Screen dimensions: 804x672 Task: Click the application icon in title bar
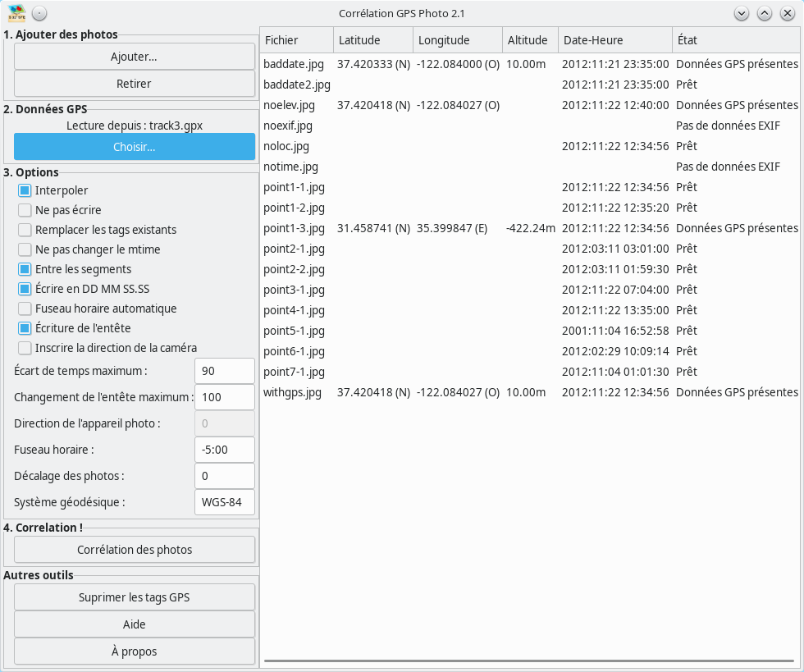(16, 13)
